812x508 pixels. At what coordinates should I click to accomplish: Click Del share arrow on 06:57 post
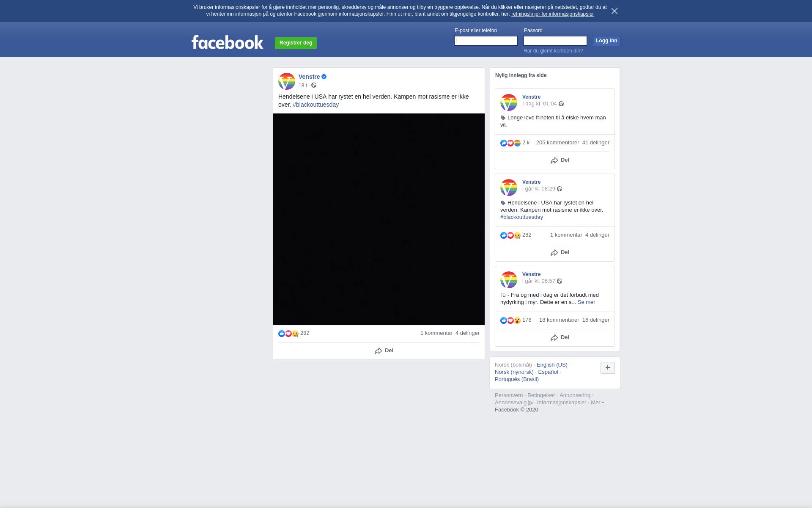[554, 338]
